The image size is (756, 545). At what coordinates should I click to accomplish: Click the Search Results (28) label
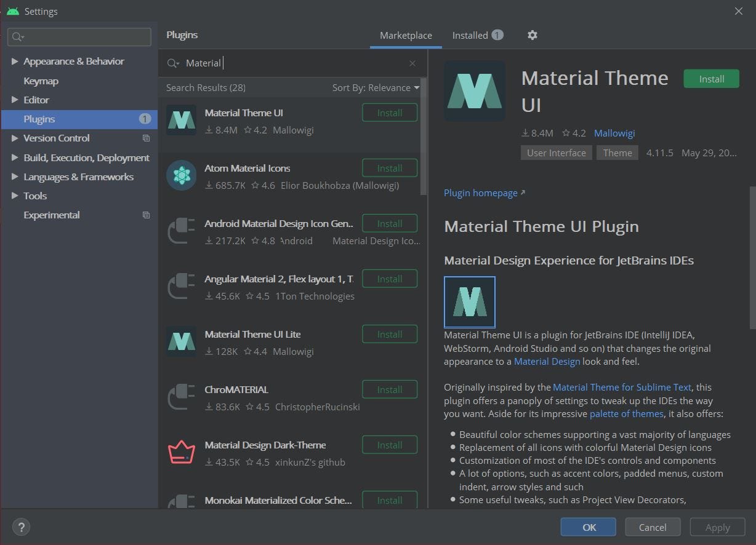(x=206, y=88)
